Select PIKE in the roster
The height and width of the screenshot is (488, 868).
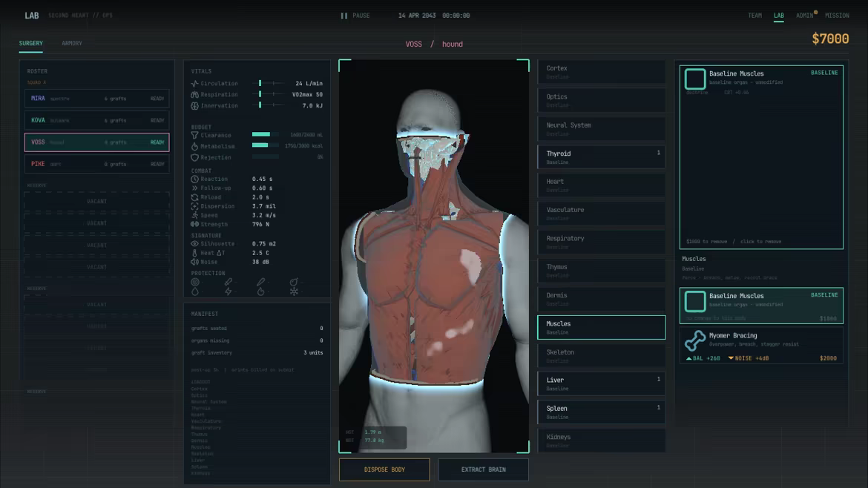pos(97,164)
